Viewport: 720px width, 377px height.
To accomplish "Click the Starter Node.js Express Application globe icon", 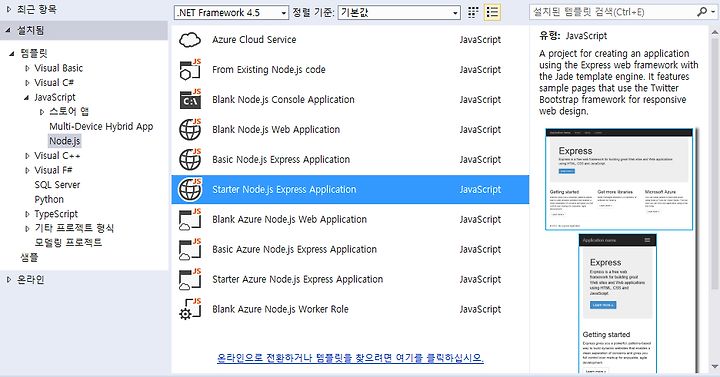I will 190,189.
